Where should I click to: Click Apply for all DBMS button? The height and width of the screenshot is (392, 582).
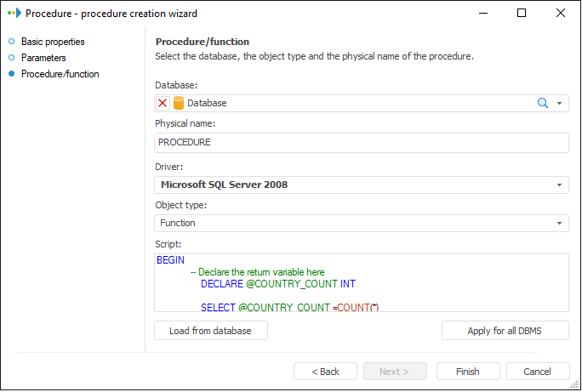click(x=505, y=331)
